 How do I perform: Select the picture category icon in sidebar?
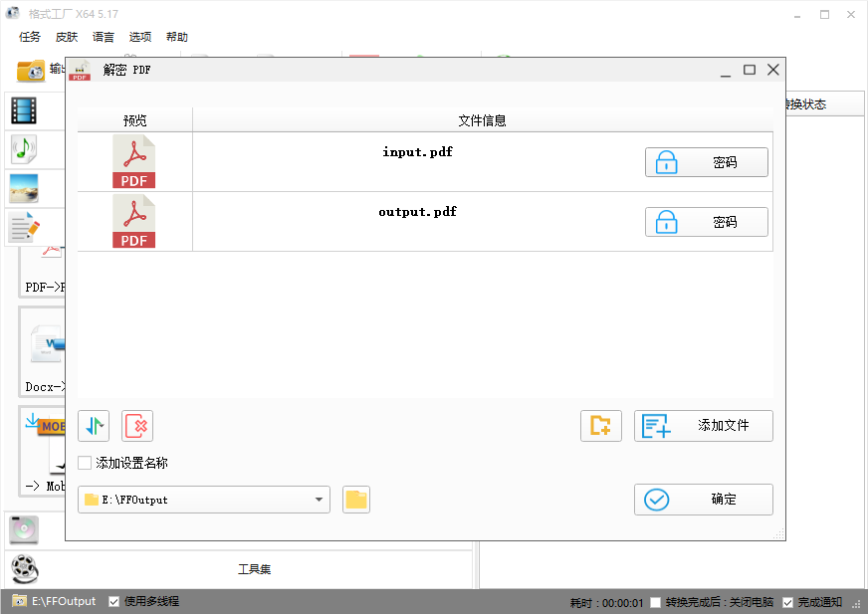(23, 189)
